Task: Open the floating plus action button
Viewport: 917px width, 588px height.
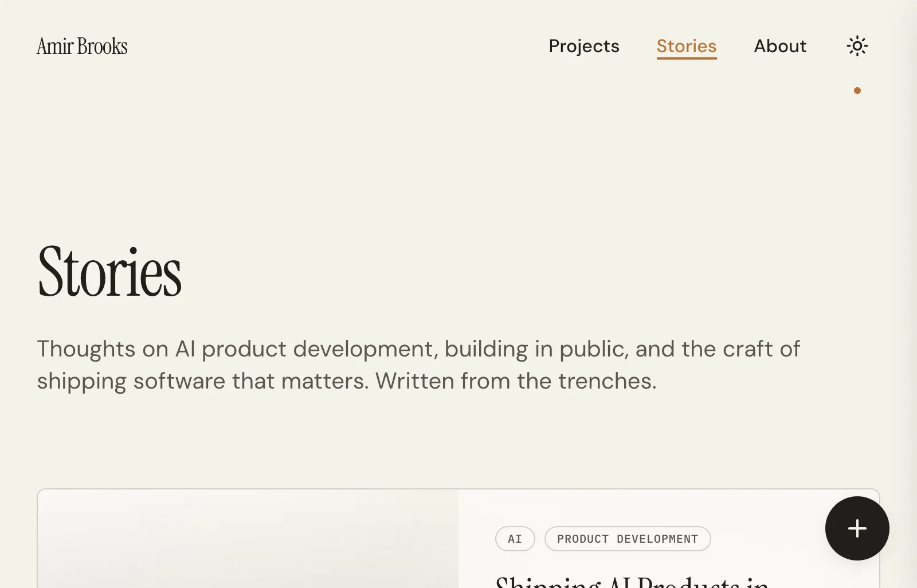Action: tap(857, 528)
